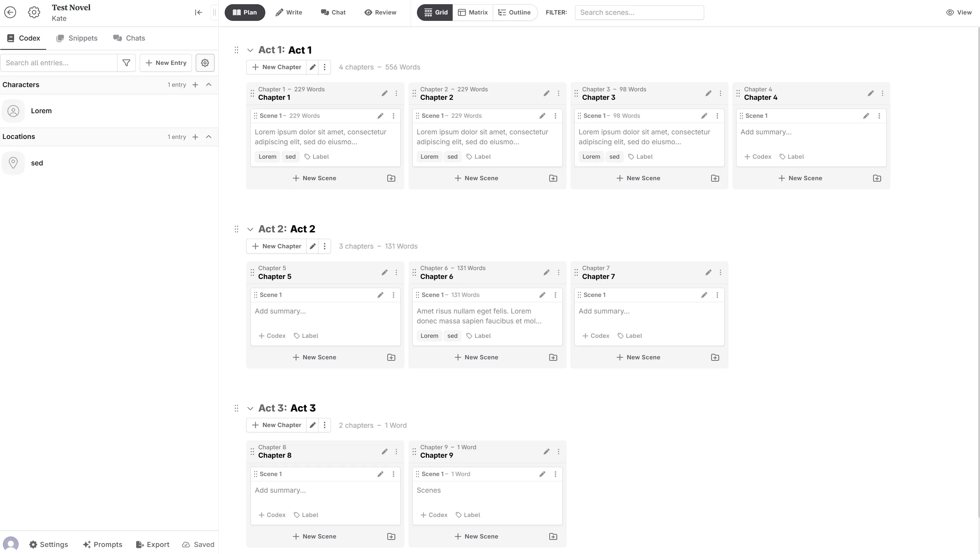Click the sidebar resize handle bar
The width and height of the screenshot is (980, 554).
coord(214,12)
